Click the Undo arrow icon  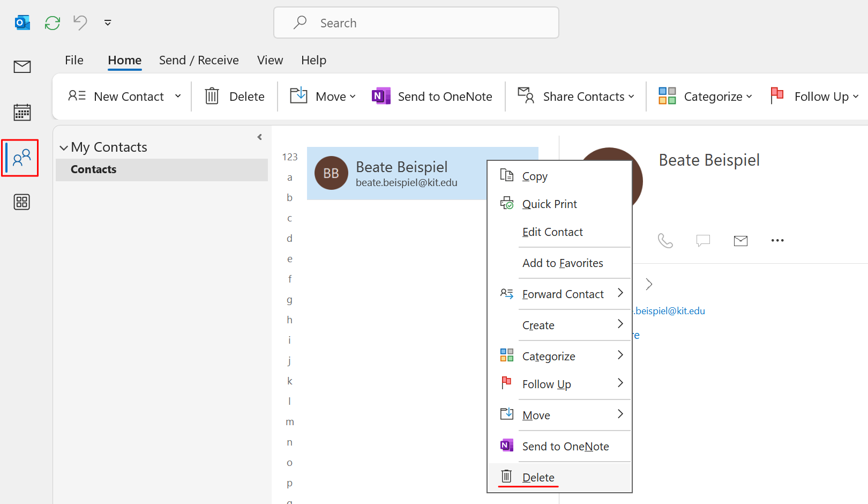click(80, 23)
